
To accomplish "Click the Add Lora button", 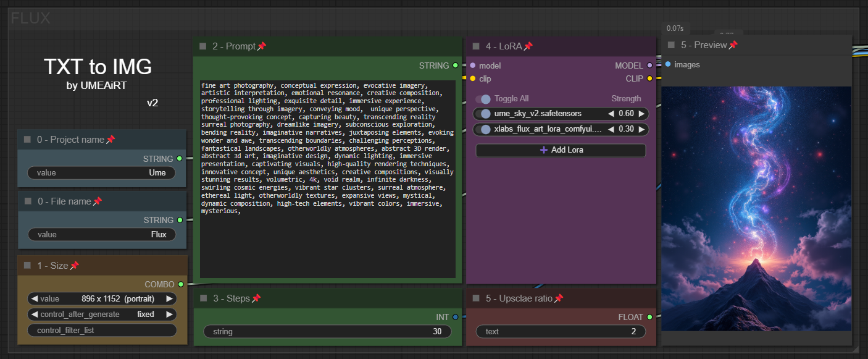I will (561, 150).
